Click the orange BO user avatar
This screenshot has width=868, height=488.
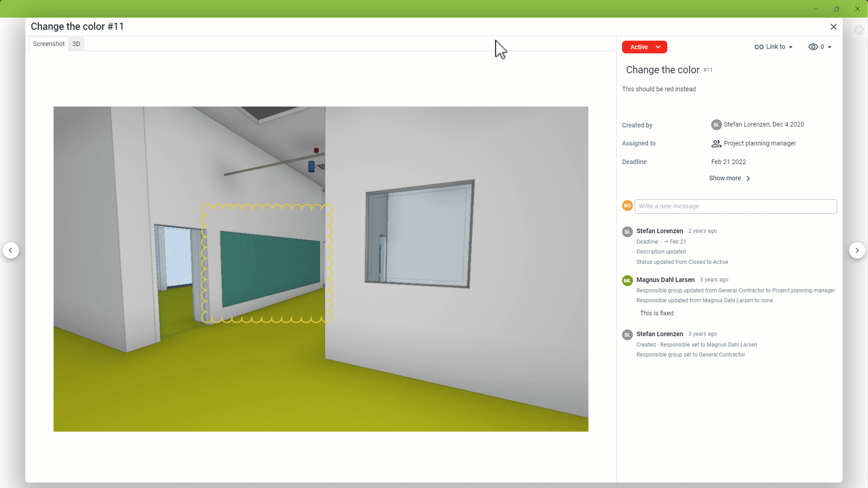pos(627,206)
